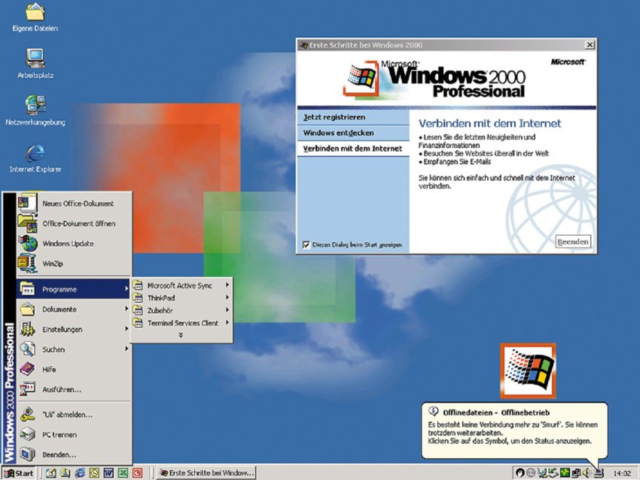This screenshot has width=640, height=480.
Task: Click Jetzt registrieren in welcome dialog
Action: coord(353,117)
